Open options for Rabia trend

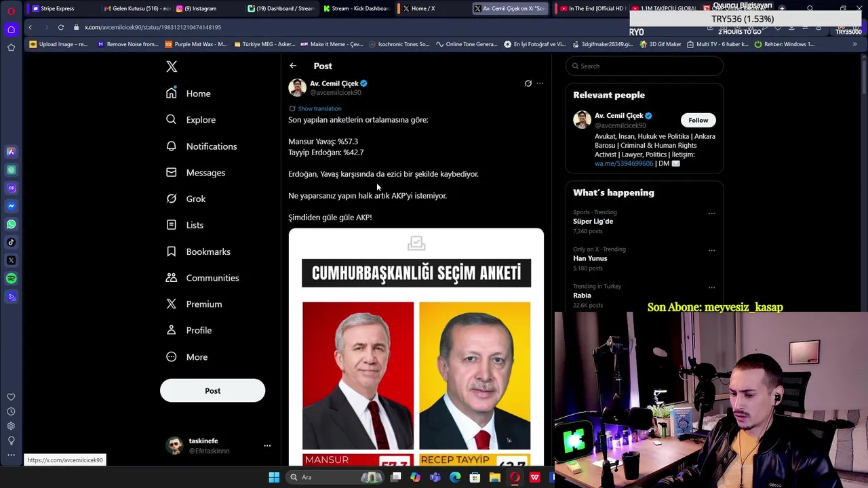pos(711,287)
